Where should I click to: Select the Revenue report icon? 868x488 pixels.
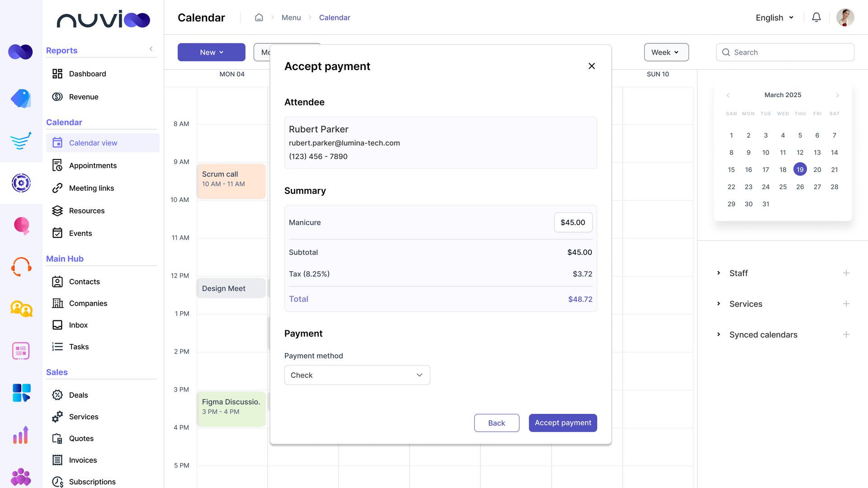(57, 97)
